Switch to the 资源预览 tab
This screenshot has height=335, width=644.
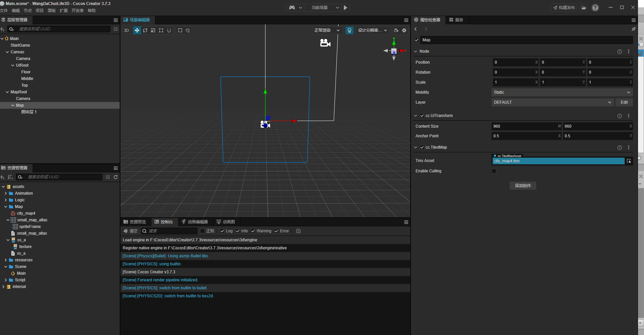click(x=135, y=222)
